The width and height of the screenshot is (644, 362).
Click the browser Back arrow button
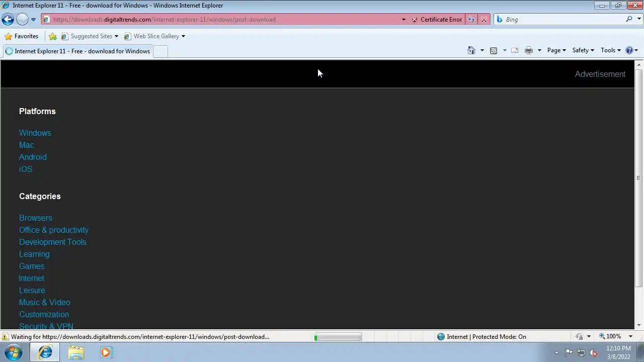8,20
